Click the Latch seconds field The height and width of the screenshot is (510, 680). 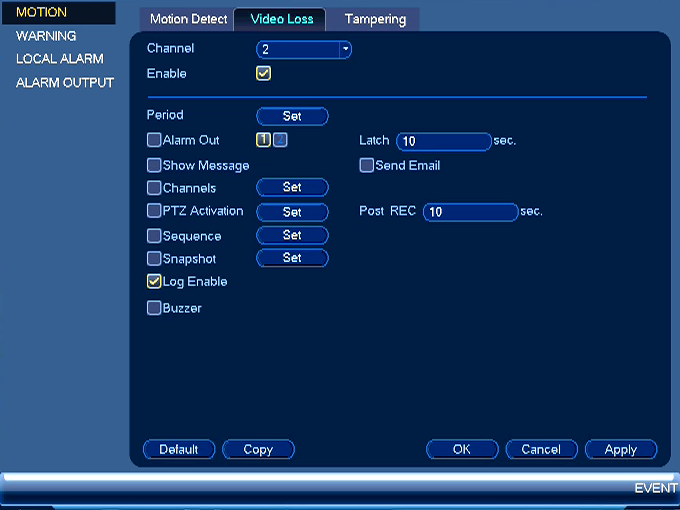point(444,141)
